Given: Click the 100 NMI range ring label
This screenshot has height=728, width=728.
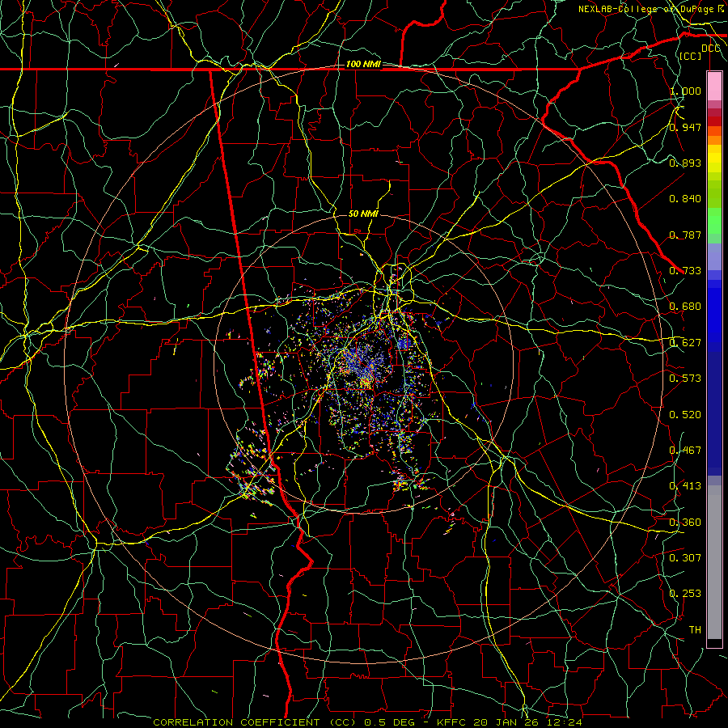Looking at the screenshot, I should click(363, 64).
